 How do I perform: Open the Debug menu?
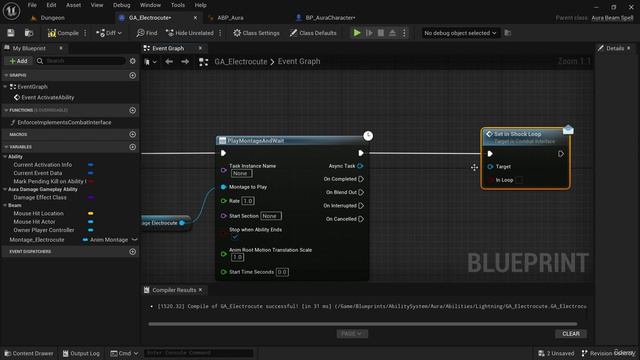pyautogui.click(x=121, y=5)
